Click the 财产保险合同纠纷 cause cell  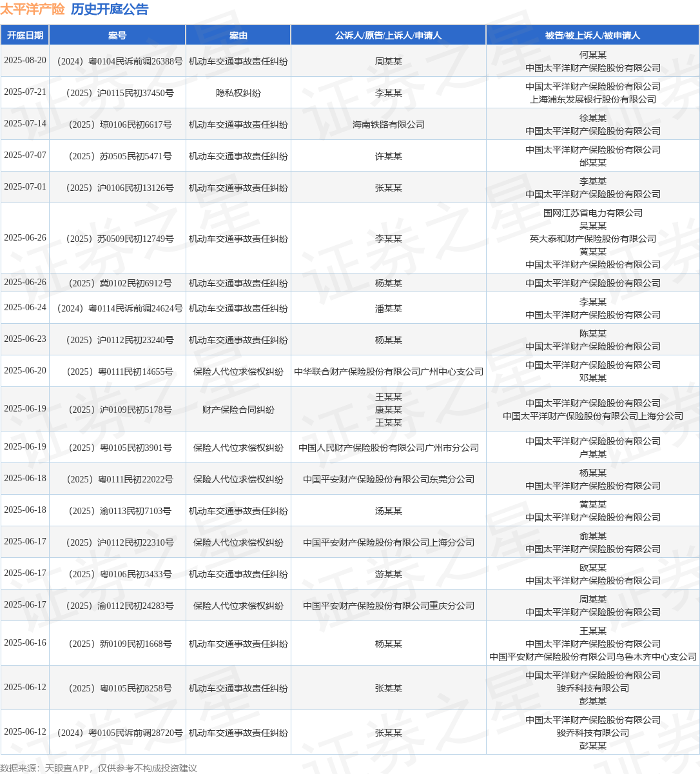pos(238,410)
